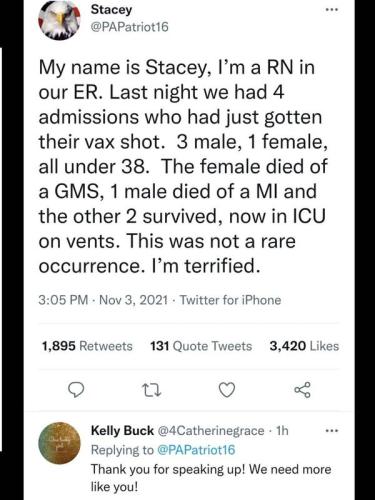View the 3,420 Likes list
The width and height of the screenshot is (375, 500).
point(304,346)
